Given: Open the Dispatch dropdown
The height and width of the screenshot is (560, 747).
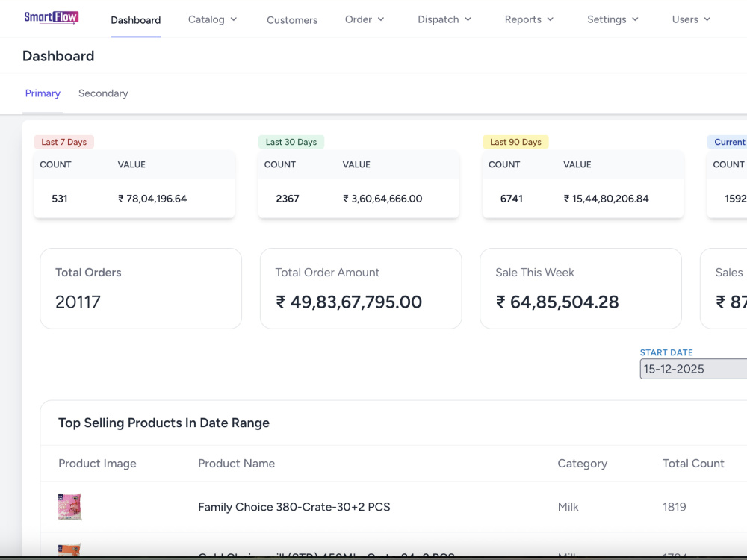Looking at the screenshot, I should coord(444,19).
